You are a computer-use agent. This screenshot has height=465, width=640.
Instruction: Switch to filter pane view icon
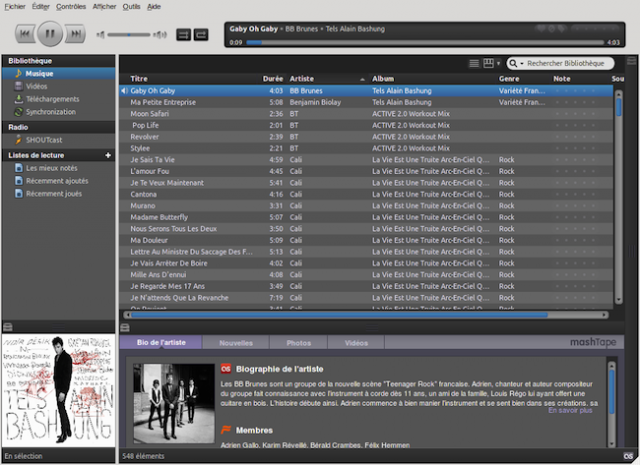click(488, 63)
